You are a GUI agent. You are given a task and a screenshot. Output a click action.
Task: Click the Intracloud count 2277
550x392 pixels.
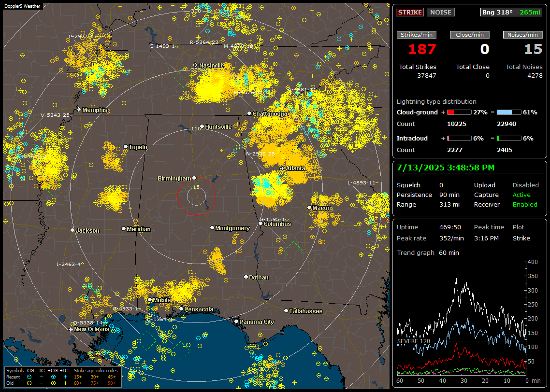(x=455, y=150)
